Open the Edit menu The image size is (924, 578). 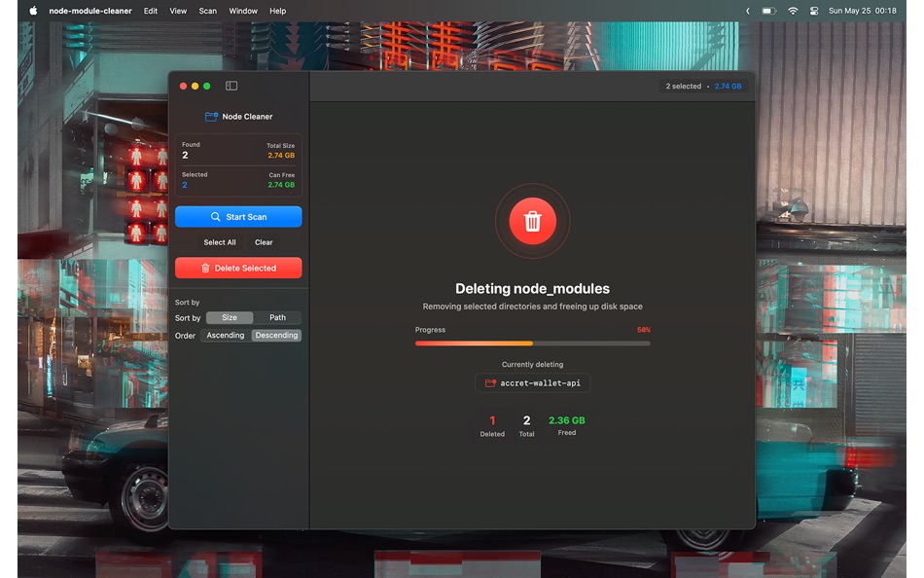[x=151, y=11]
